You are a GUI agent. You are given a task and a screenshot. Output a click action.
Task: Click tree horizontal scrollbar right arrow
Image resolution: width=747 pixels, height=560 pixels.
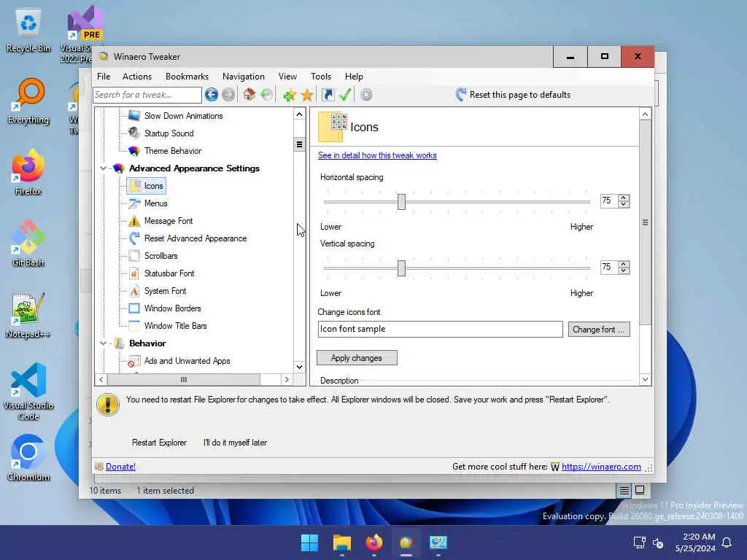pos(286,379)
